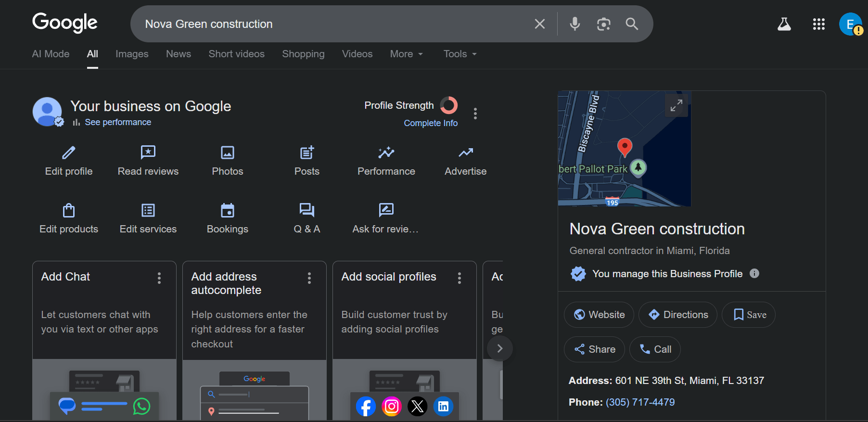
Task: Expand the map to full view
Action: click(677, 105)
